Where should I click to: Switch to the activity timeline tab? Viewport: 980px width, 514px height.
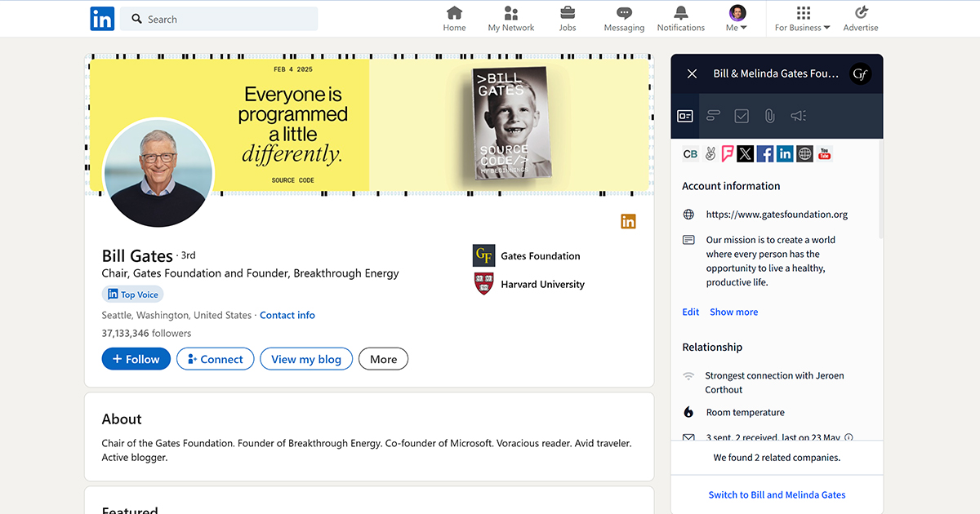tap(713, 116)
